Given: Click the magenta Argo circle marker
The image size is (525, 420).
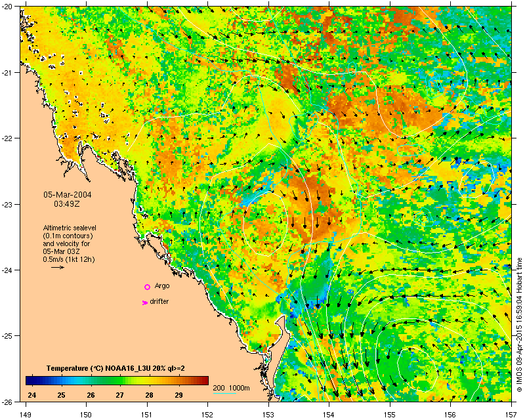Looking at the screenshot, I should click(147, 287).
